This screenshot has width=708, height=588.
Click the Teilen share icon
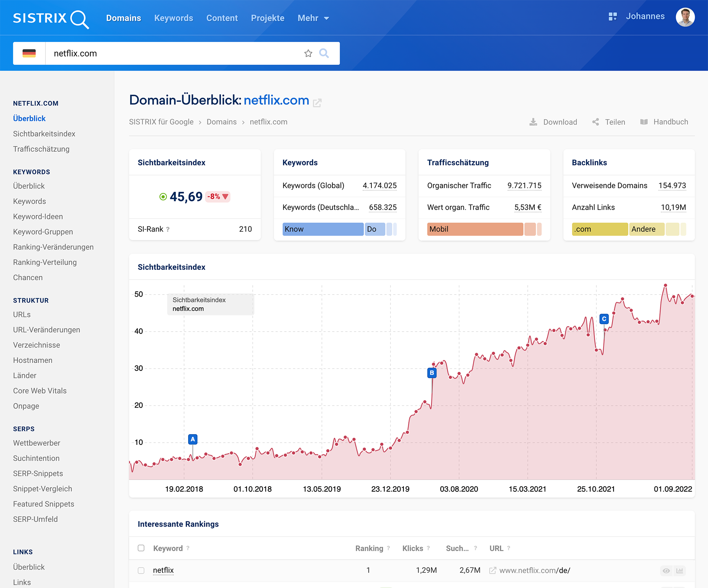click(x=596, y=122)
